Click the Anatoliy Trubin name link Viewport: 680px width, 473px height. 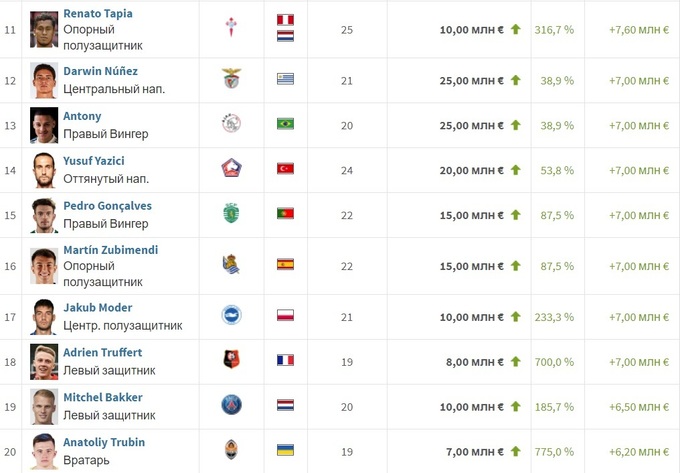tap(104, 442)
